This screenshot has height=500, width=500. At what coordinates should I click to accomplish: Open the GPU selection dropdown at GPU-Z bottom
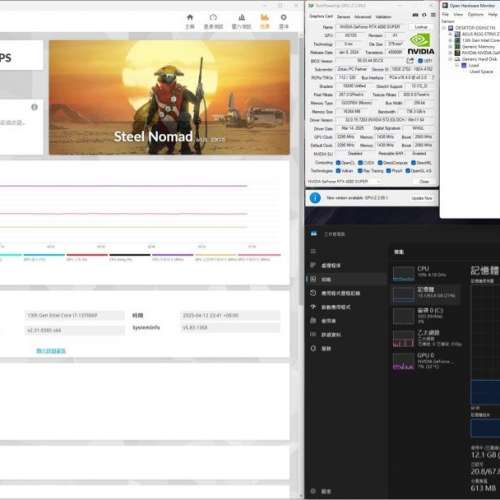click(344, 181)
